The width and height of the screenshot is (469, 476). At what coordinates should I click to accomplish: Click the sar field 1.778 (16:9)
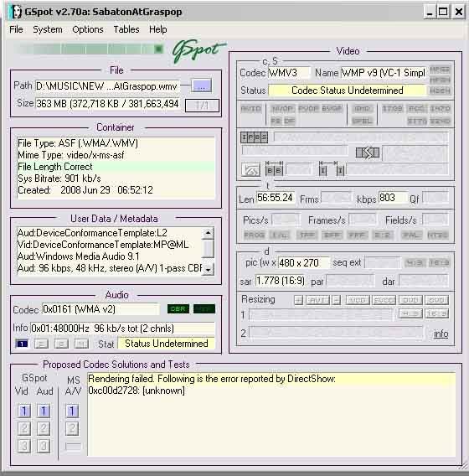coord(281,281)
